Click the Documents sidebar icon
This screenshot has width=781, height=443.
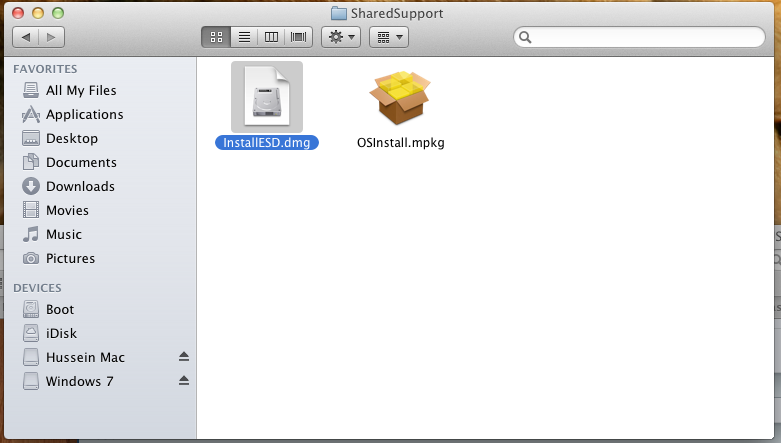point(31,162)
